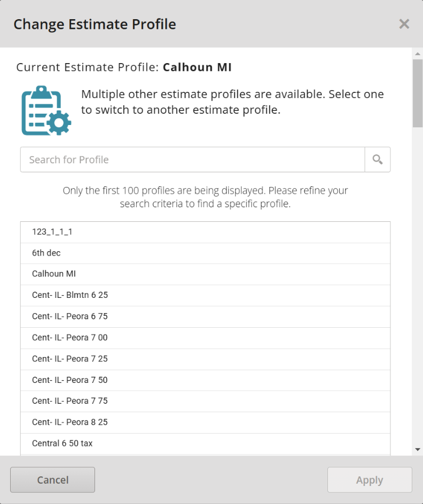Select Cent- IL- Peora 8 25 profile
This screenshot has height=504, width=423.
click(205, 422)
